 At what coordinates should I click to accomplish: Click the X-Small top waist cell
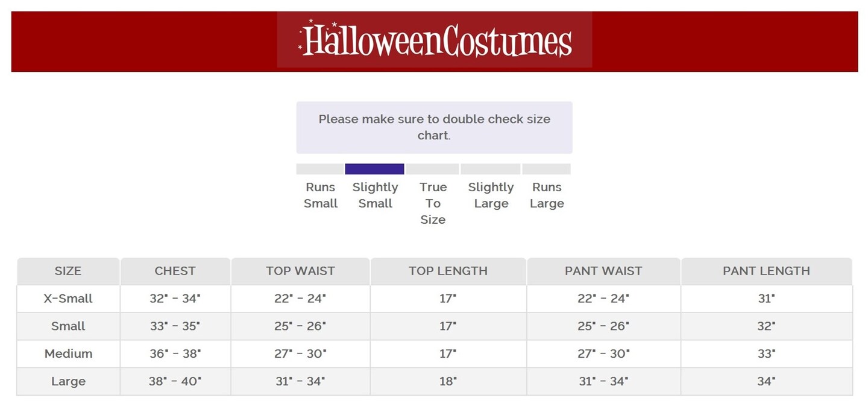[x=300, y=299]
